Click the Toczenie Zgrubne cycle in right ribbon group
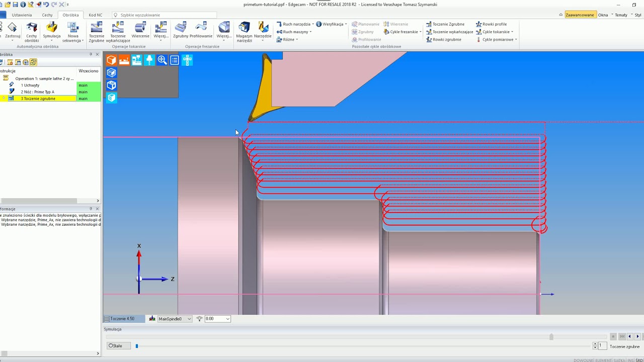This screenshot has width=644, height=362. click(x=445, y=24)
